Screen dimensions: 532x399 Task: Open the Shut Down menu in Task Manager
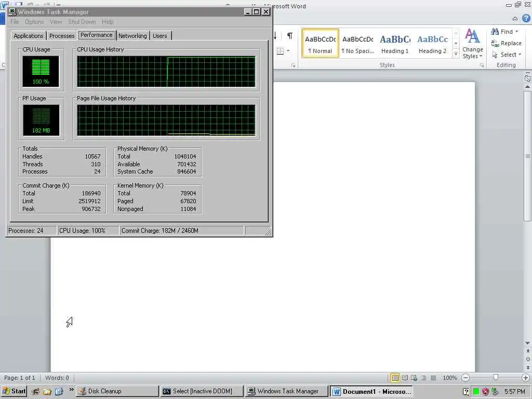(82, 22)
